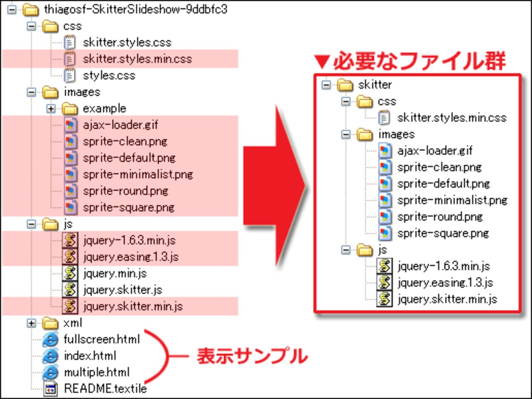Select the skitter folder icon
The image size is (532, 399).
345,84
